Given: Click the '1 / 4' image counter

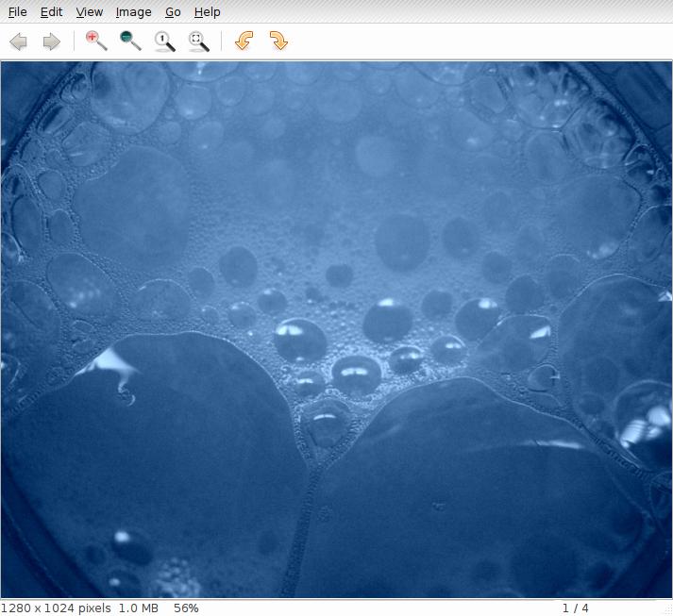Looking at the screenshot, I should 575,608.
